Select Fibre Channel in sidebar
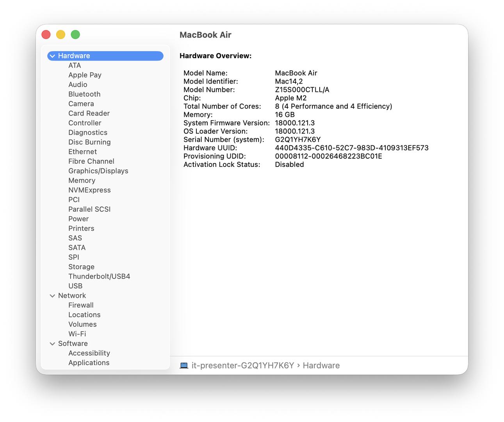This screenshot has height=422, width=504. click(91, 161)
